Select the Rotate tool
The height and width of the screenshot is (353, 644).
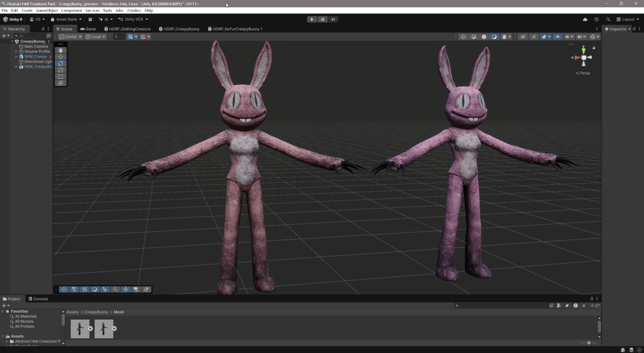[x=61, y=63]
